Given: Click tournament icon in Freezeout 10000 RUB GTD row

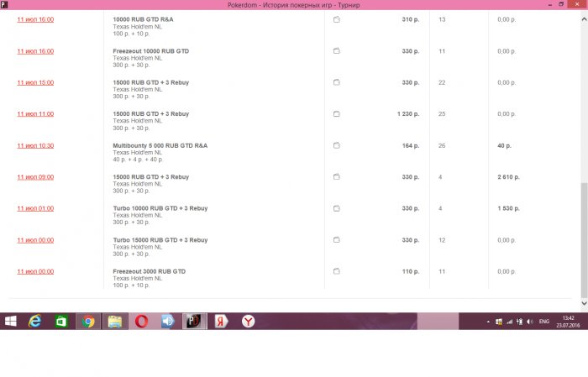Looking at the screenshot, I should click(336, 51).
